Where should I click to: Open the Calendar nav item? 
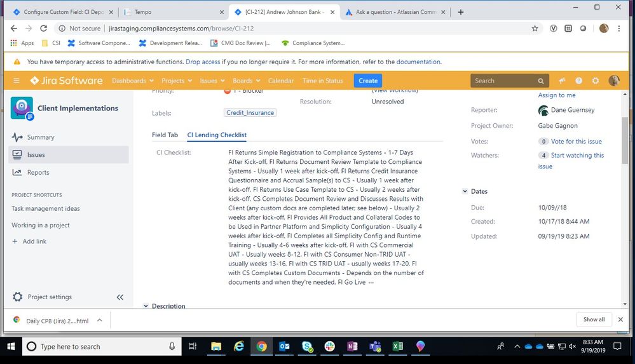[281, 81]
